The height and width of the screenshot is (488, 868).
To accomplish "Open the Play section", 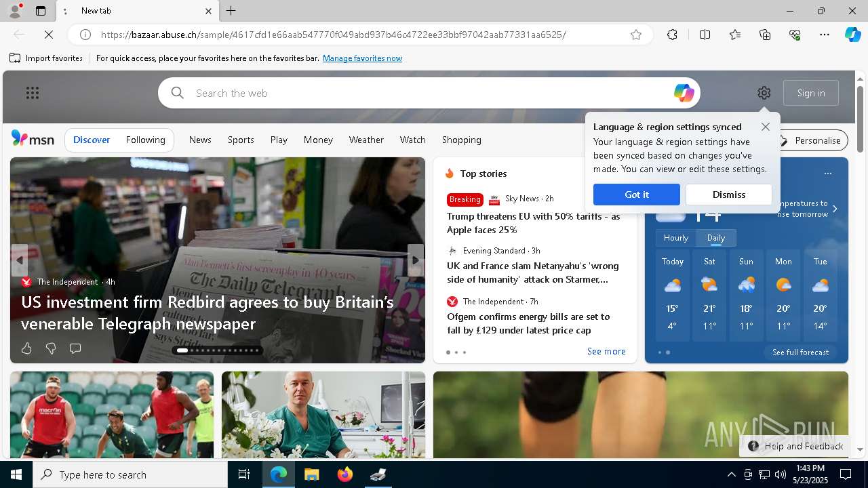I will point(279,140).
